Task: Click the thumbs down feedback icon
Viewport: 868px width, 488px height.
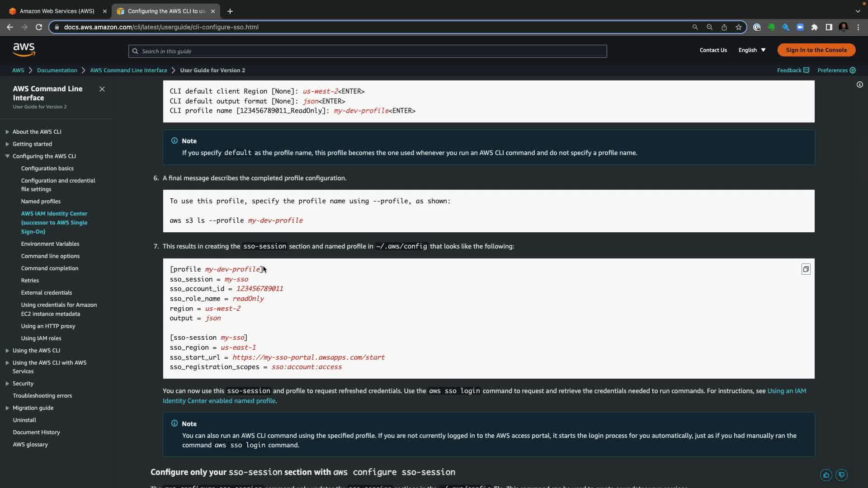Action: tap(841, 475)
